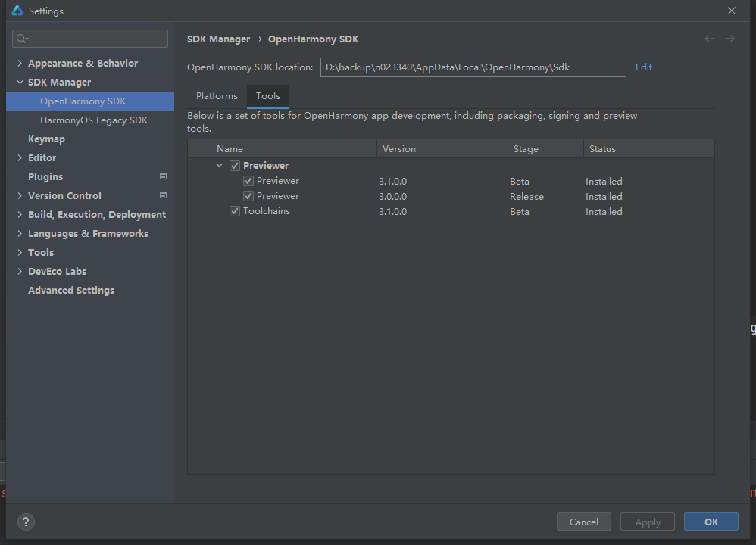This screenshot has width=756, height=545.
Task: Click SDK Manager breadcrumb
Action: tap(218, 39)
